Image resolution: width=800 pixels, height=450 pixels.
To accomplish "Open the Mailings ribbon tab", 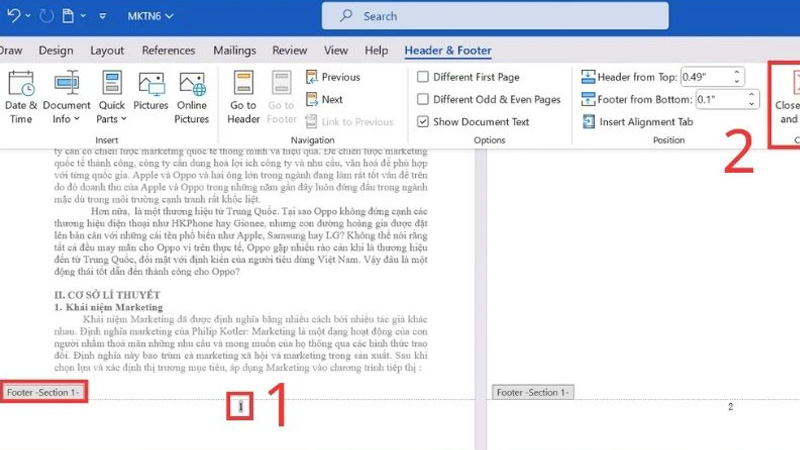I will [234, 50].
